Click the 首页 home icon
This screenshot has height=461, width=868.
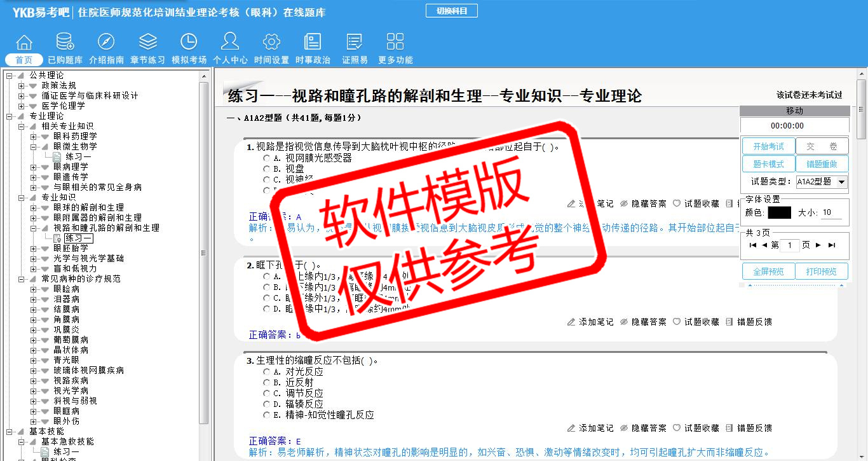[24, 43]
